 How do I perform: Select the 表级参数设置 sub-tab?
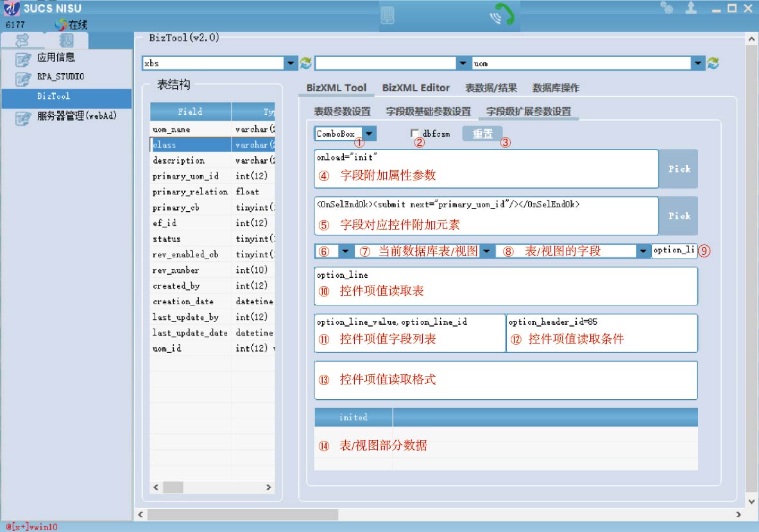coord(342,111)
